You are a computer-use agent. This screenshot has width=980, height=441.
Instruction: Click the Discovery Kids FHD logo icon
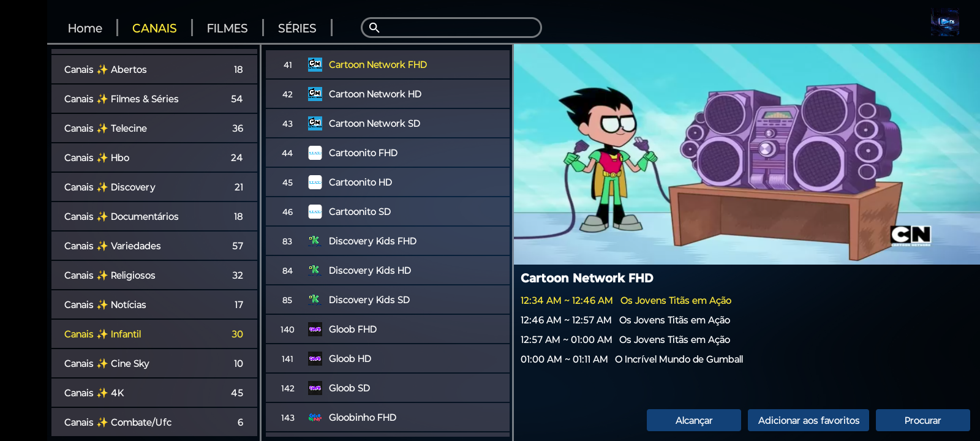point(315,241)
